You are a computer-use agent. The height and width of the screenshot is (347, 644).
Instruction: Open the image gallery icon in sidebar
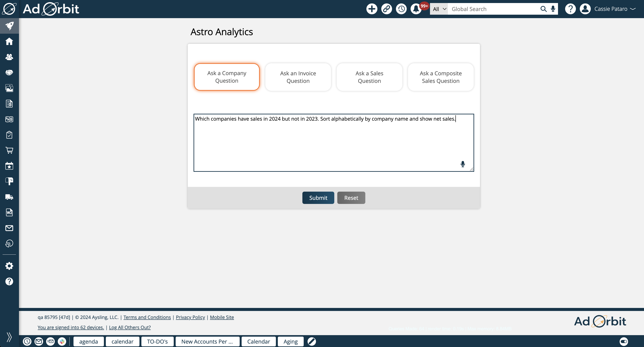point(9,88)
